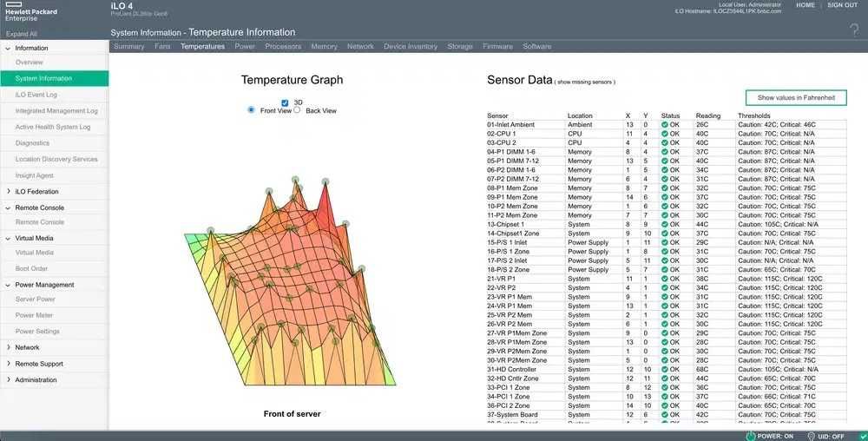The image size is (868, 441).
Task: Open Insight Agent in the sidebar
Action: [35, 175]
